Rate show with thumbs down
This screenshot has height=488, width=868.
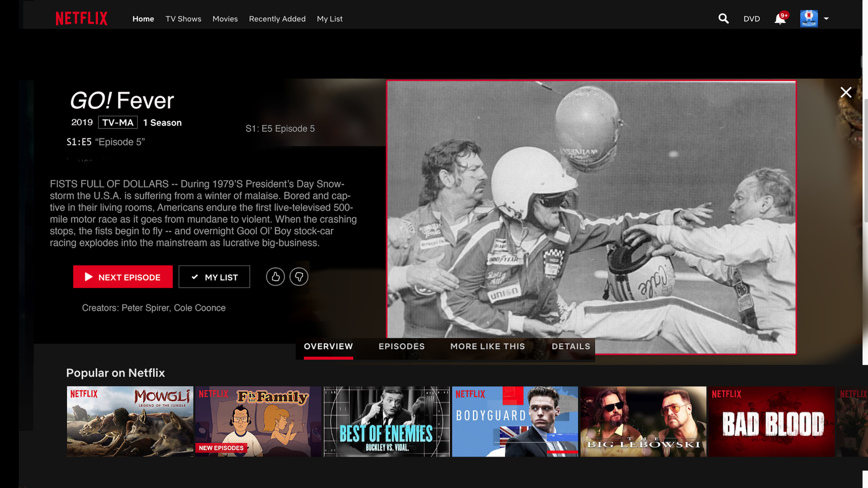pyautogui.click(x=299, y=277)
